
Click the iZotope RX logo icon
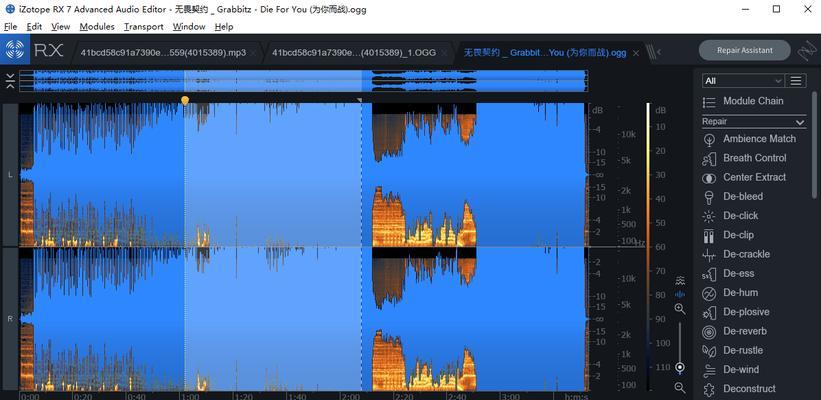pyautogui.click(x=15, y=50)
